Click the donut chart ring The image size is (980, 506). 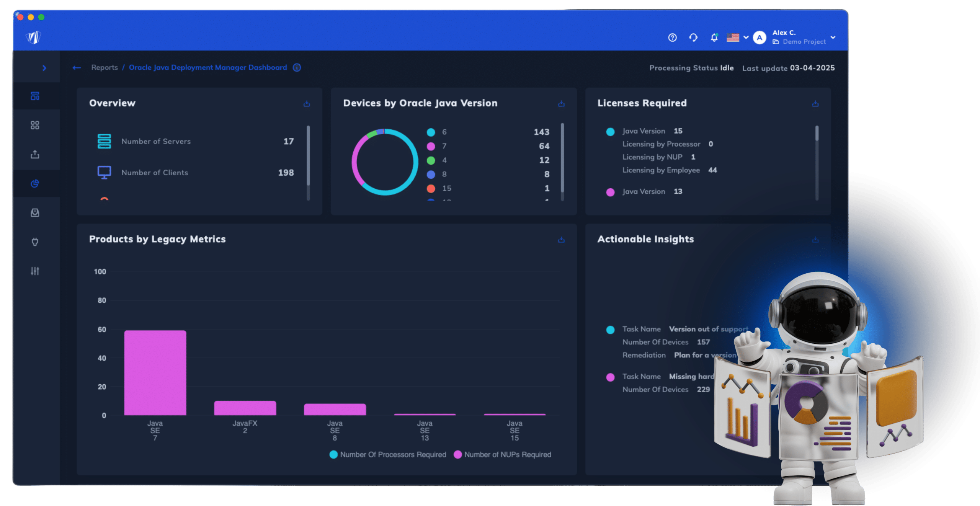tap(415, 162)
